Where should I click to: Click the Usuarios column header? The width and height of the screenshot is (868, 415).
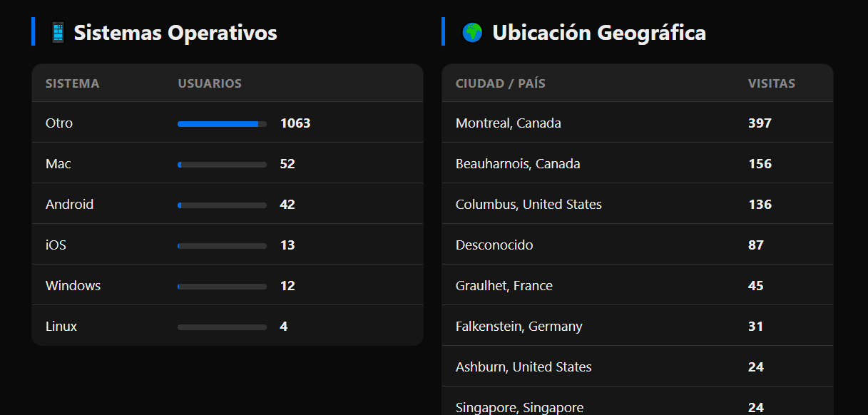(210, 83)
